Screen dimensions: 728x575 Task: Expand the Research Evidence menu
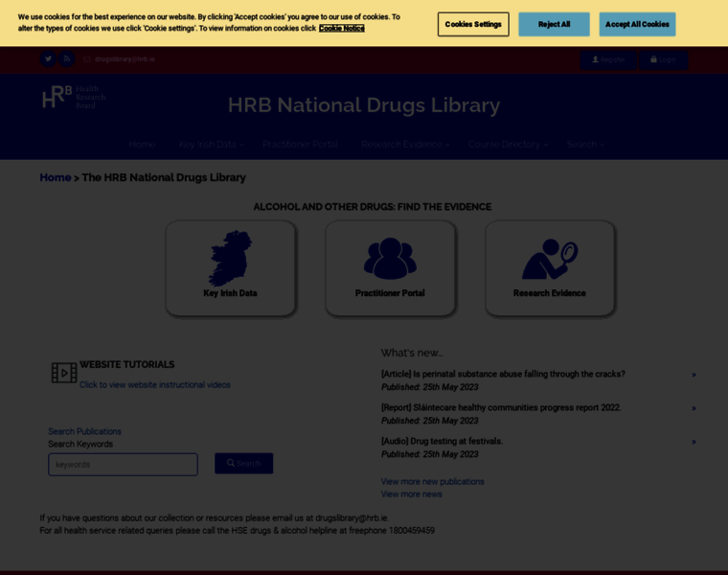(x=405, y=145)
